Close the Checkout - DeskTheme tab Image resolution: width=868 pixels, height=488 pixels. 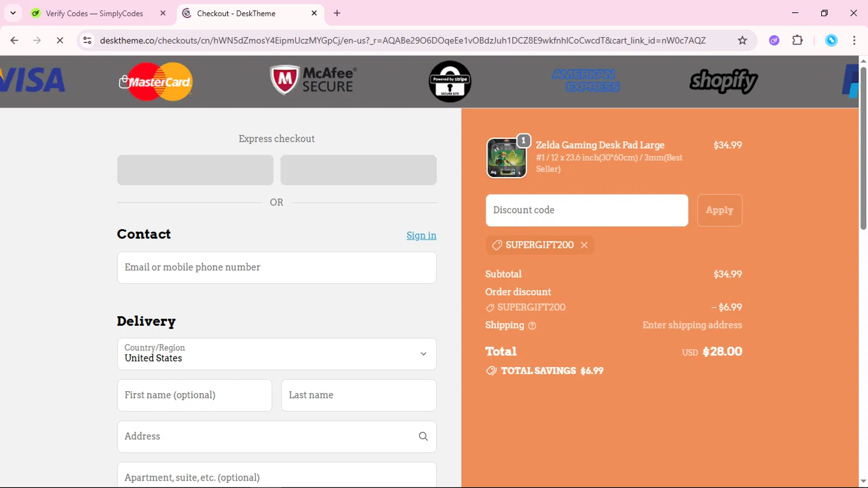click(x=314, y=13)
